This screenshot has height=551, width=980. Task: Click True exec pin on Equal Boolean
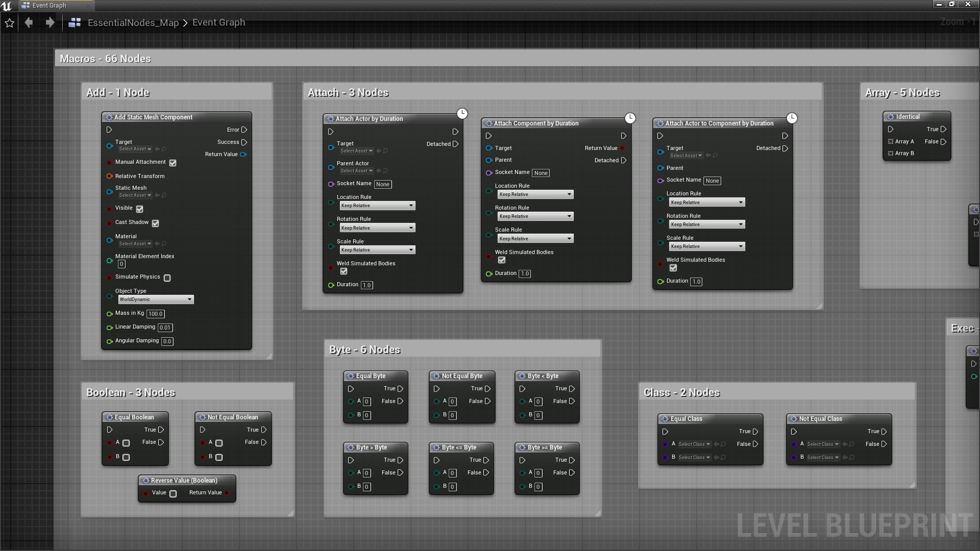point(161,430)
